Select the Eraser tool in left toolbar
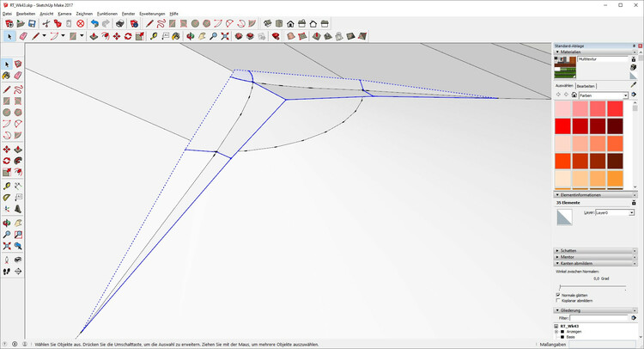The image size is (644, 349). 17,76
